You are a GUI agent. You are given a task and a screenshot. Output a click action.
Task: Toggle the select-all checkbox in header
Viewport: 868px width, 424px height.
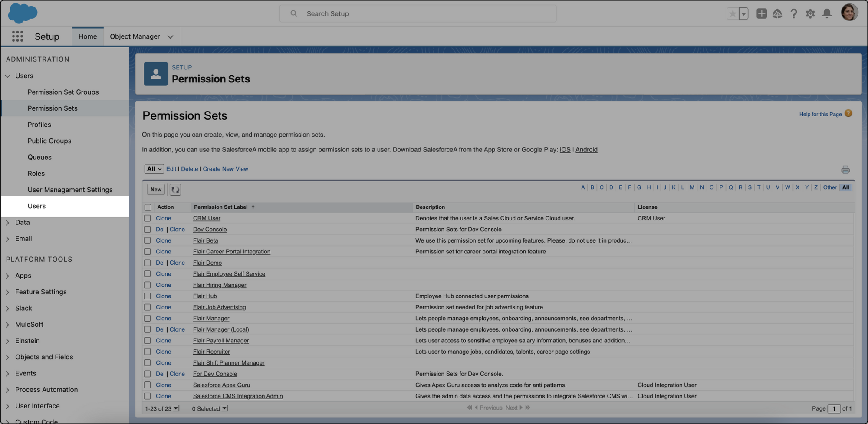tap(148, 207)
